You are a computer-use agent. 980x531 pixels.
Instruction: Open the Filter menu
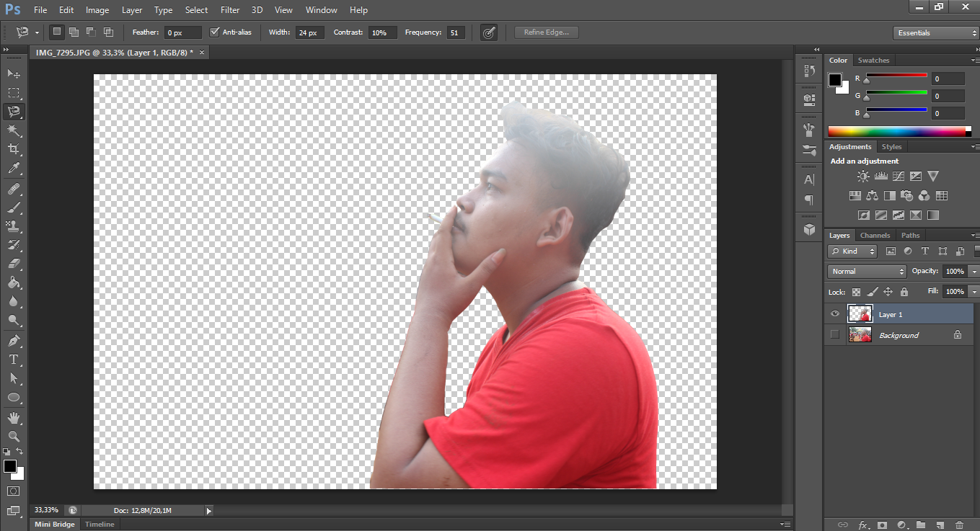(x=230, y=10)
